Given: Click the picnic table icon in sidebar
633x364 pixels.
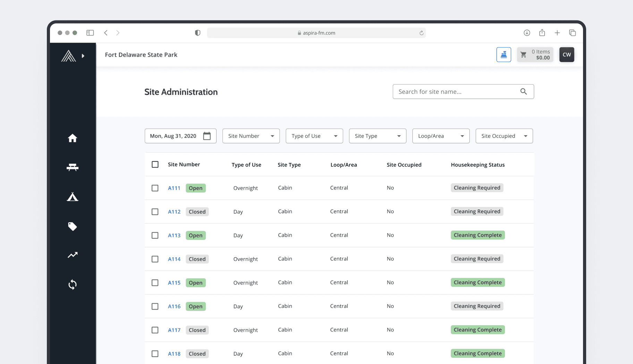Looking at the screenshot, I should pos(72,167).
